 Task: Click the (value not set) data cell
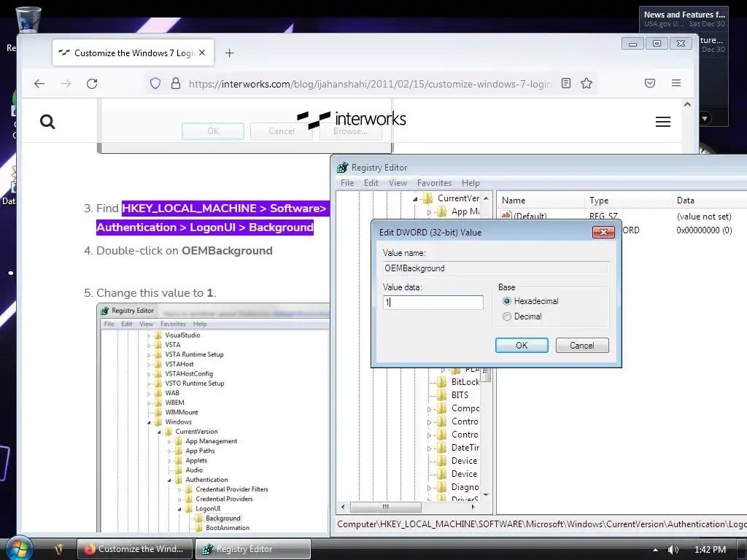(704, 216)
